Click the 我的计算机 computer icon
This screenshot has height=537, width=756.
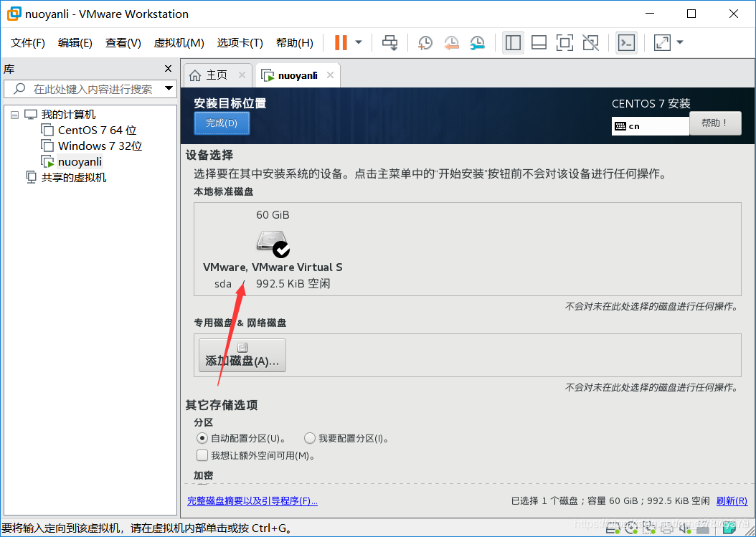pyautogui.click(x=31, y=115)
